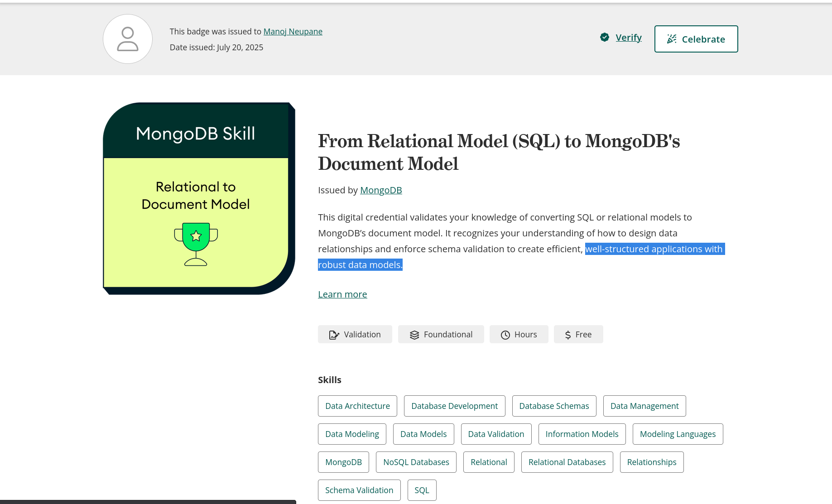The width and height of the screenshot is (832, 504).
Task: Follow the Learn more link
Action: (x=342, y=294)
